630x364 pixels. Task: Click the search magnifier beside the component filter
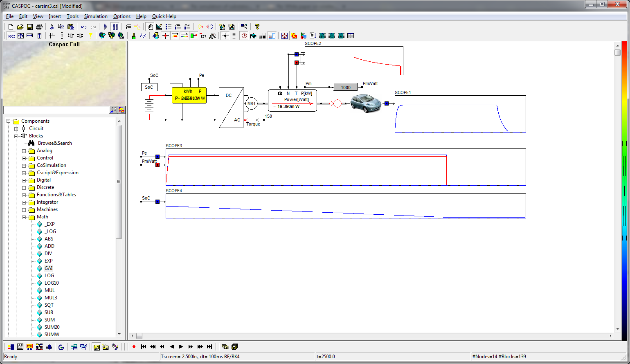click(x=113, y=110)
